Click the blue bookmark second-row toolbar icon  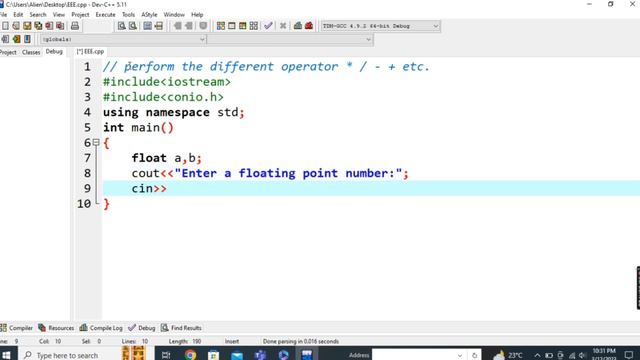coord(27,39)
